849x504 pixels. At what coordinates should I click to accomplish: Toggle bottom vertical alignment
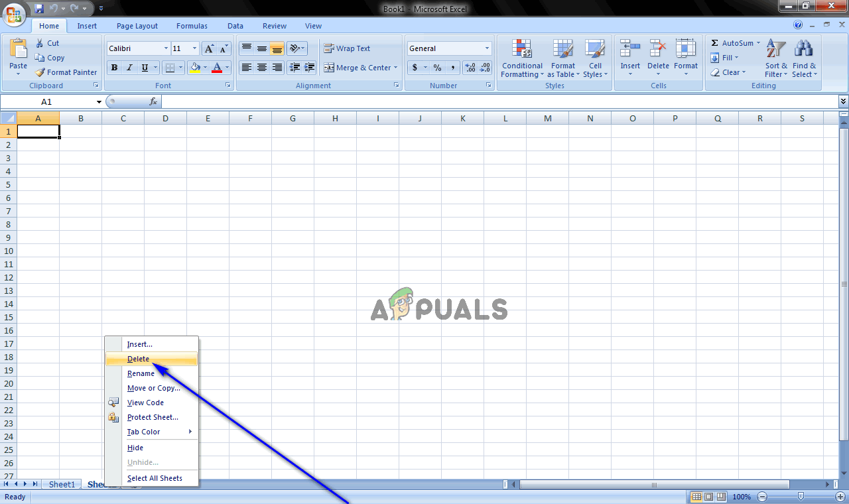coord(277,48)
